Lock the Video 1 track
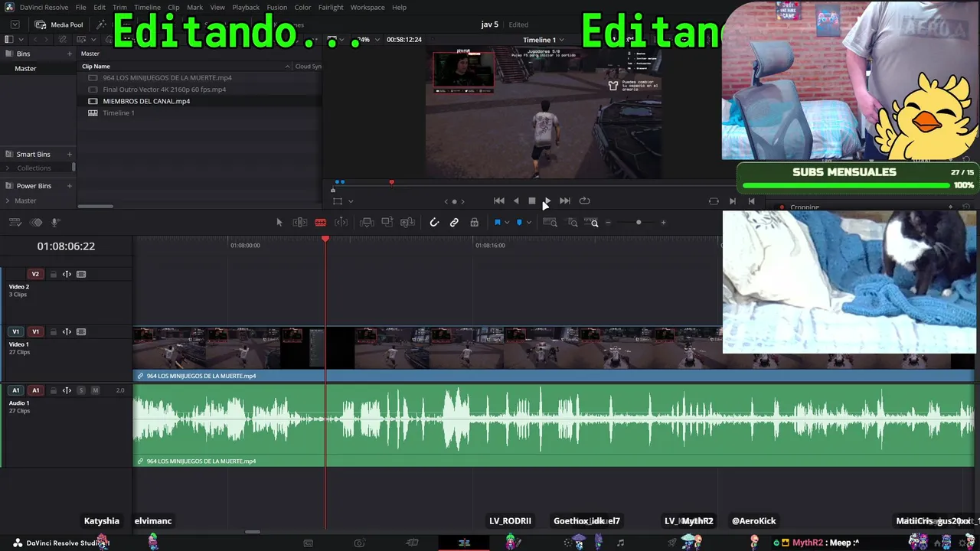The height and width of the screenshot is (551, 980). [x=53, y=332]
